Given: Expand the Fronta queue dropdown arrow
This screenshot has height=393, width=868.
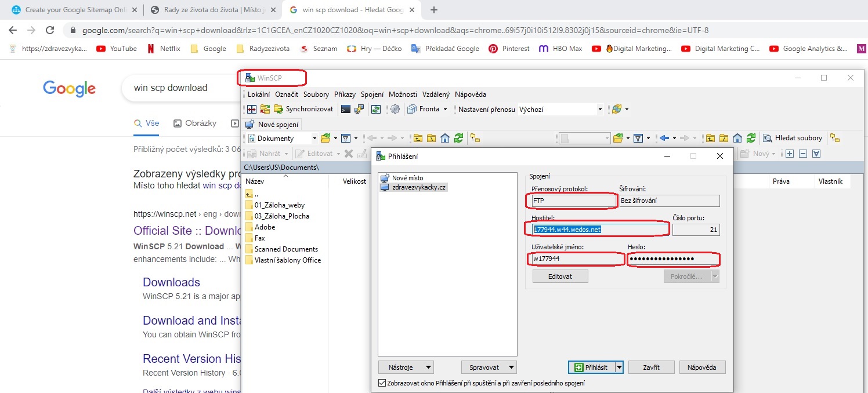Looking at the screenshot, I should [445, 109].
